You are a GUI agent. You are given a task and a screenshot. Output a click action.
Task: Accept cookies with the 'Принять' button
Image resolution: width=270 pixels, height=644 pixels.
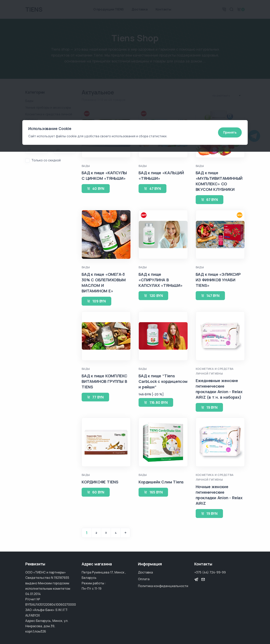click(229, 132)
